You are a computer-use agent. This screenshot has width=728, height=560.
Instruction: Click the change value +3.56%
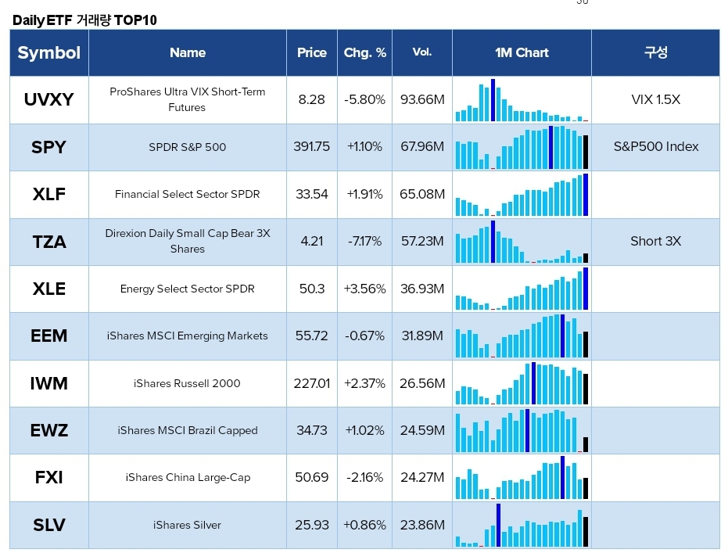tap(364, 289)
